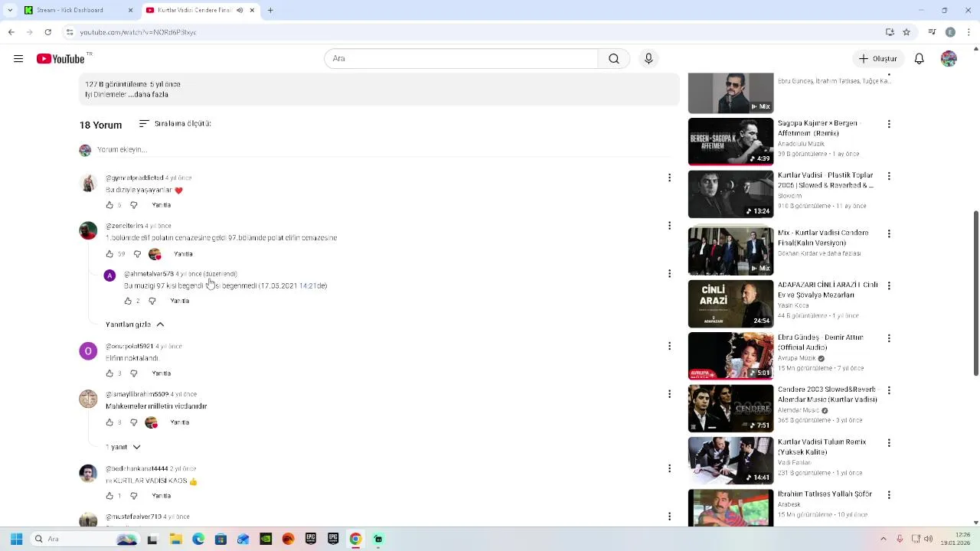Open the Ebru Gündeş Demir Attım thumbnail
The width and height of the screenshot is (980, 551).
click(730, 356)
